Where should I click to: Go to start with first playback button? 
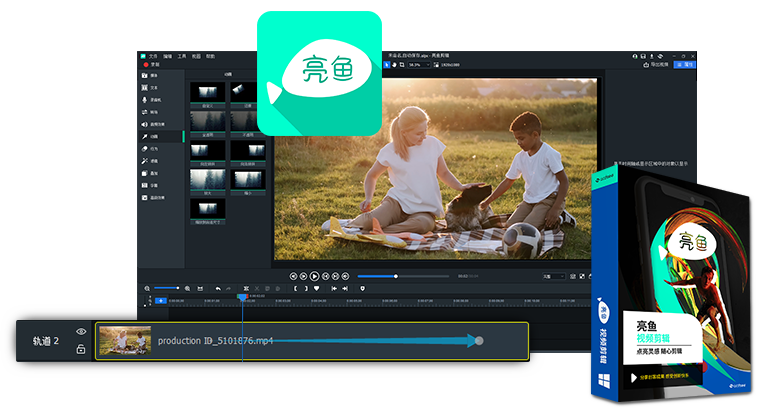coord(293,276)
